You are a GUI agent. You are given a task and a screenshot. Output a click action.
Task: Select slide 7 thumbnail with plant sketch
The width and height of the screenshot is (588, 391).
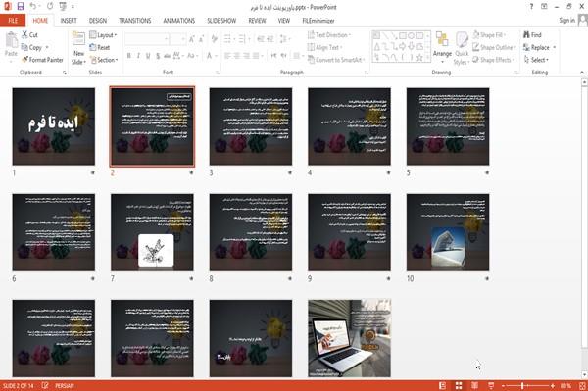pos(152,232)
